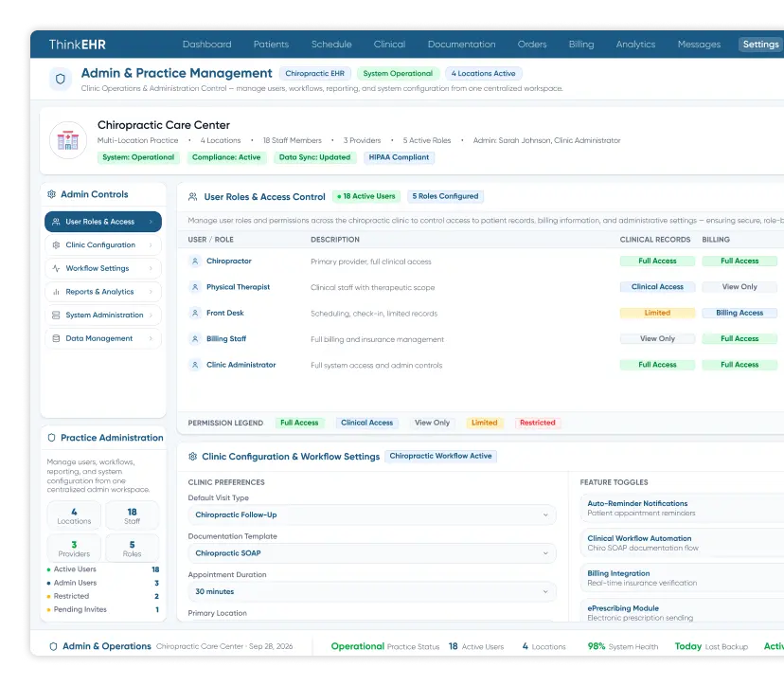Click the 3 Providers stat card
The width and height of the screenshot is (784, 686).
pyautogui.click(x=74, y=549)
